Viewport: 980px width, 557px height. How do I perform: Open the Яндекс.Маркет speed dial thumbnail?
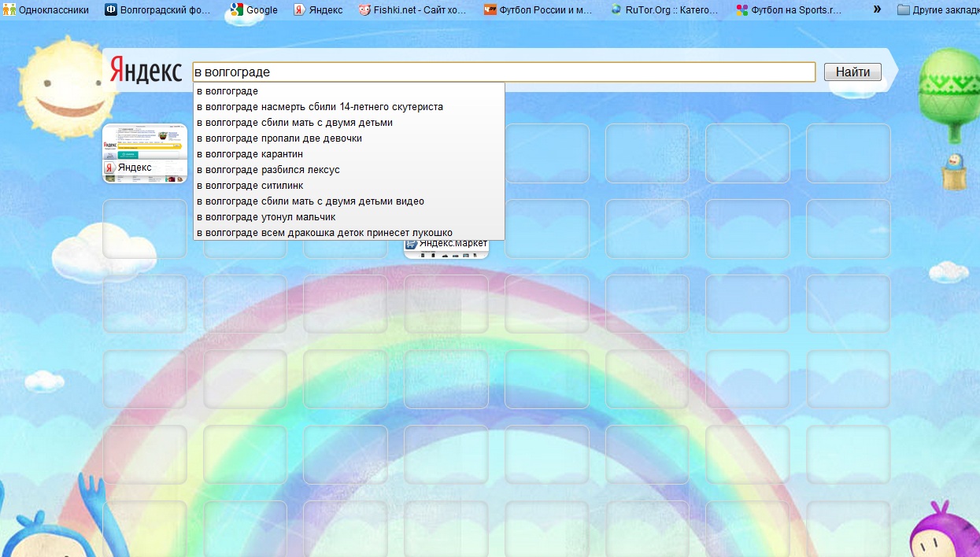click(x=446, y=249)
